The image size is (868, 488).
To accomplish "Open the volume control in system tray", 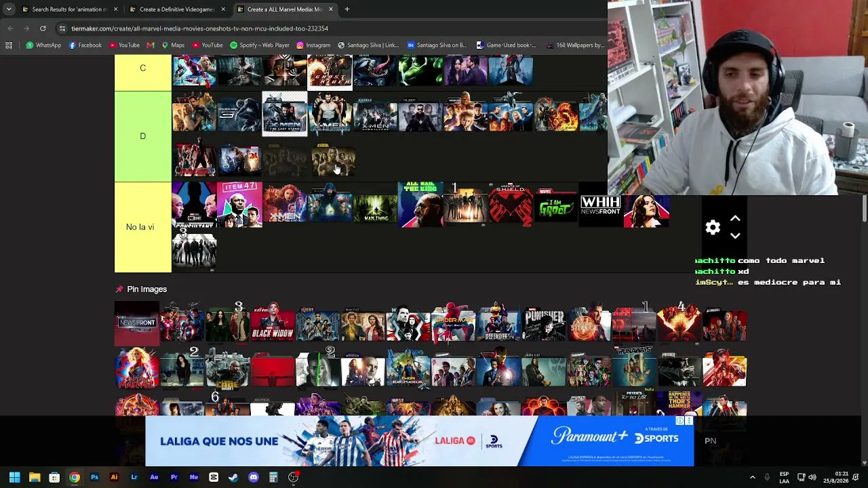I will 812,477.
